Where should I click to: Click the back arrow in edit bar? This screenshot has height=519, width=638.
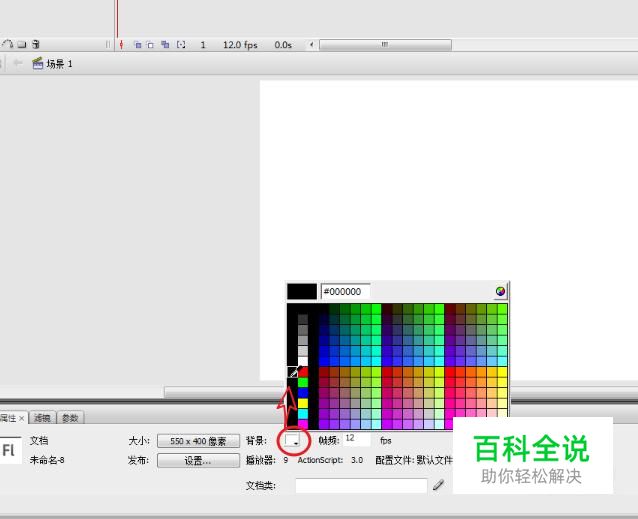point(17,63)
